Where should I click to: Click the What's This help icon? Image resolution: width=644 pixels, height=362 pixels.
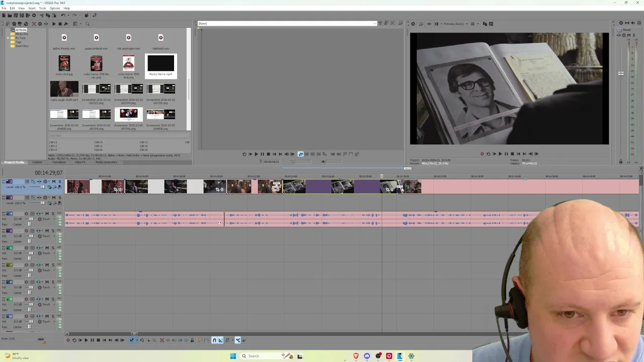(x=94, y=15)
